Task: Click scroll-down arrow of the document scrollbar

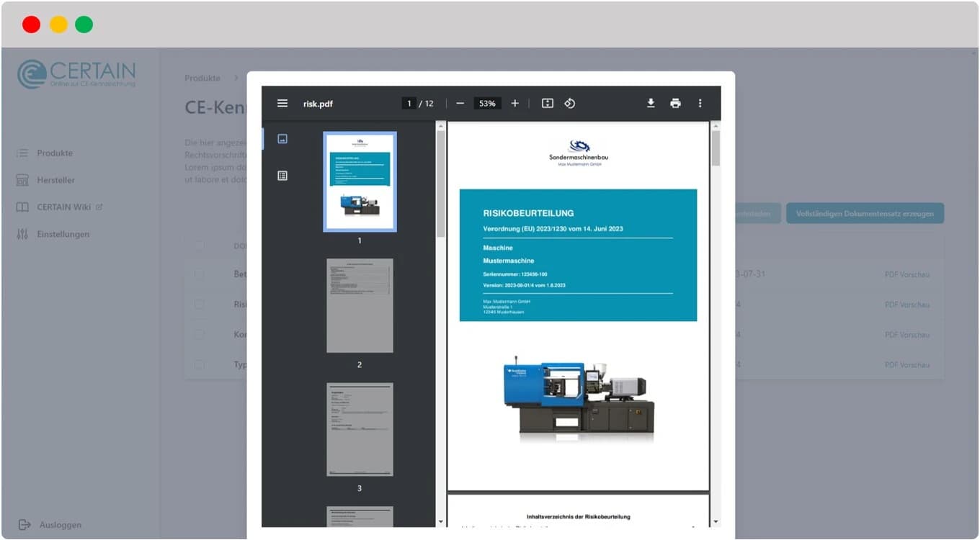Action: pos(716,522)
